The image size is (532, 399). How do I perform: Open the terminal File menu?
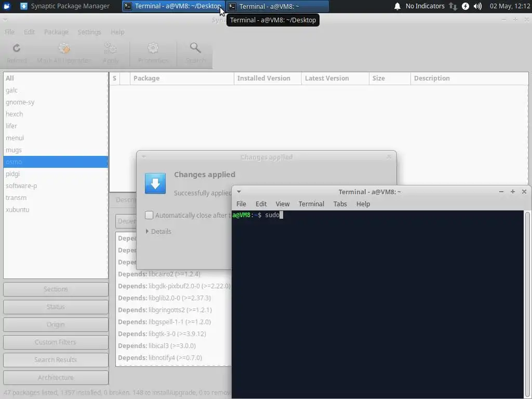pyautogui.click(x=241, y=204)
